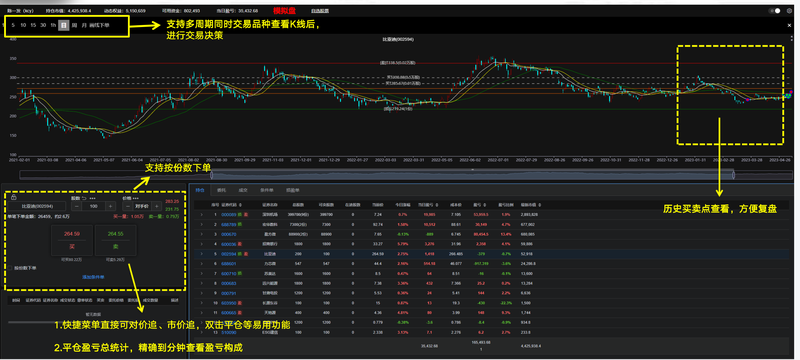This screenshot has height=360, width=800.
Task: Open stock code link 002594
Action: [229, 253]
